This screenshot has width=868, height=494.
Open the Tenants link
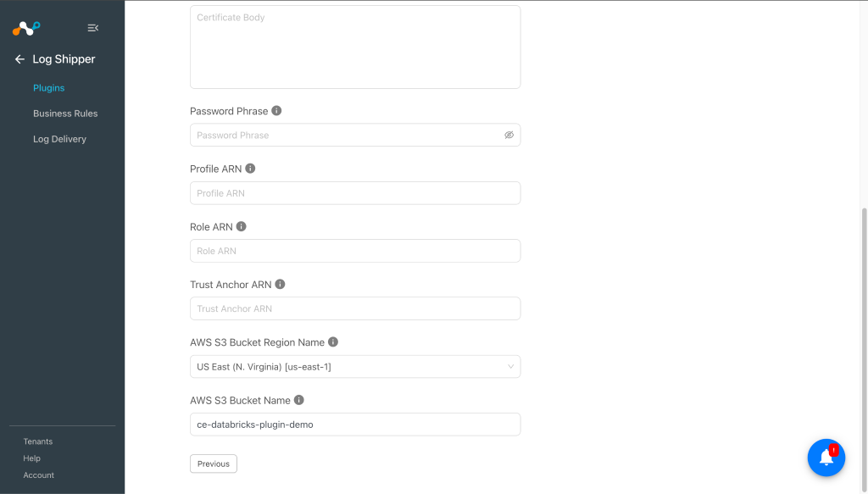[37, 441]
